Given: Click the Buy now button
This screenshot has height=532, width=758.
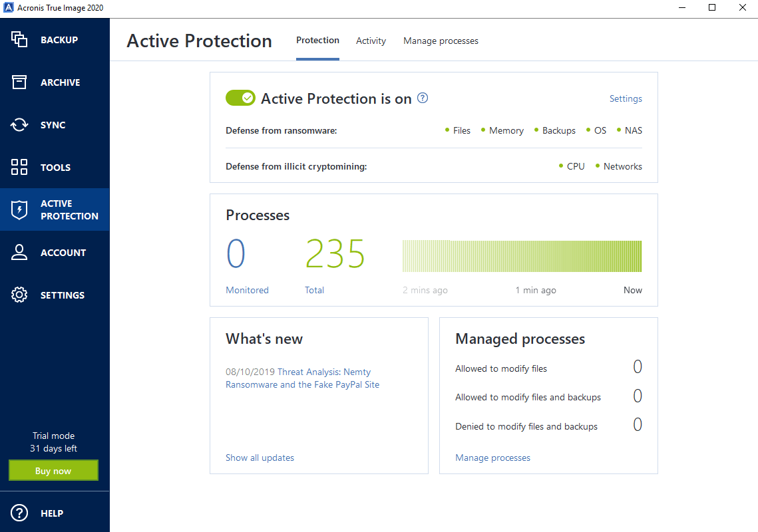Looking at the screenshot, I should coord(54,471).
